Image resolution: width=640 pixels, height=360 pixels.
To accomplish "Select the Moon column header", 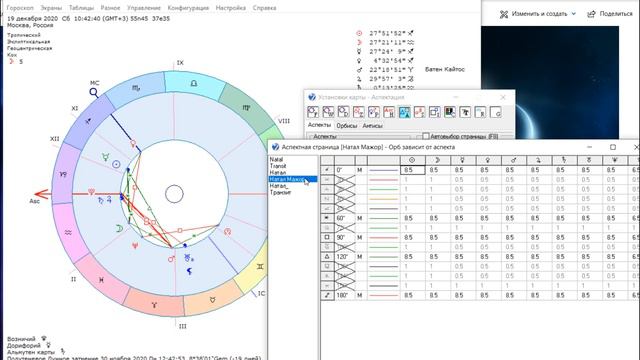I will [438, 160].
